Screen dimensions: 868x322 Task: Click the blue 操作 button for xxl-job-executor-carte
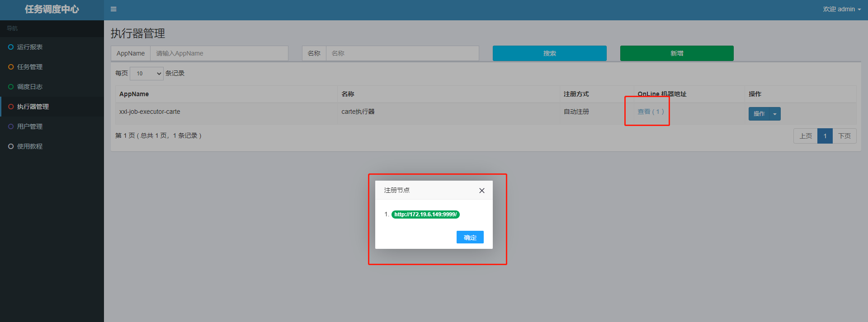point(759,114)
